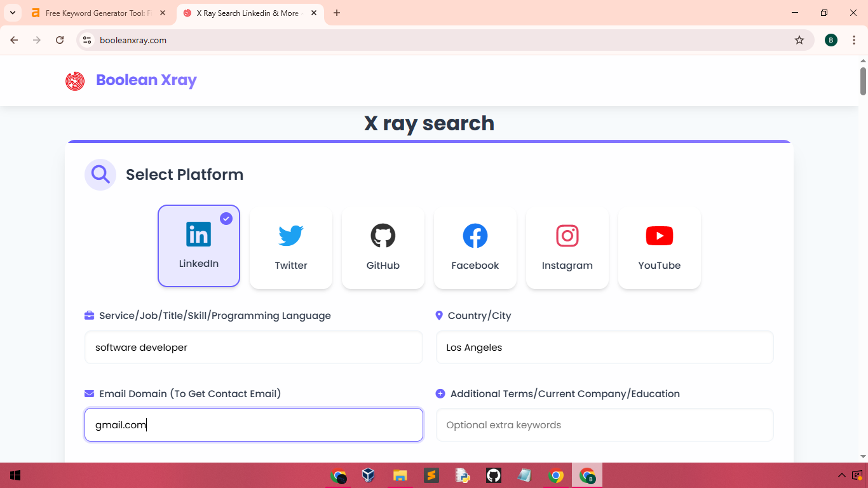Click the location pin icon near Country/City
The image size is (868, 488).
(440, 315)
